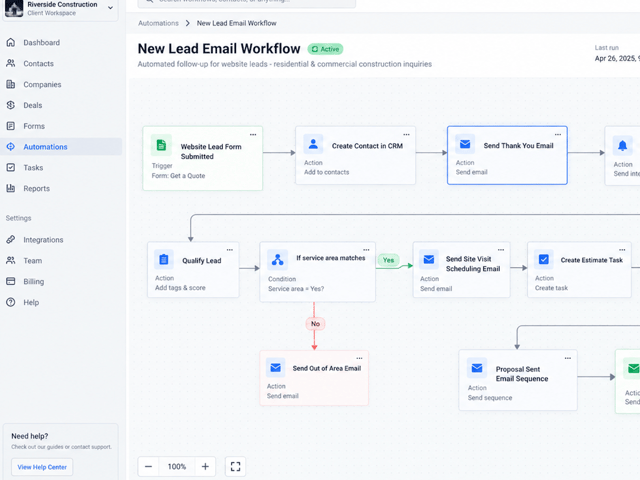Open options menu on Create Contact in CRM
The image size is (640, 480).
(407, 135)
